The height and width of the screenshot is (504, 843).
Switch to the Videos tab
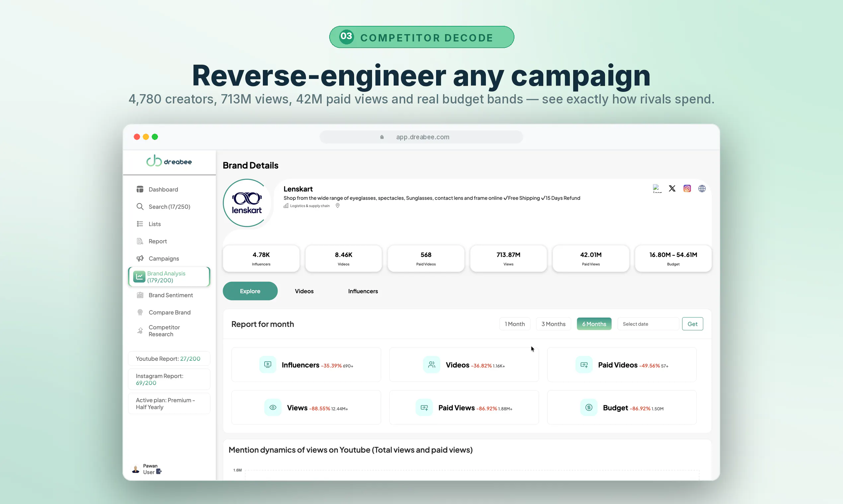pyautogui.click(x=304, y=291)
